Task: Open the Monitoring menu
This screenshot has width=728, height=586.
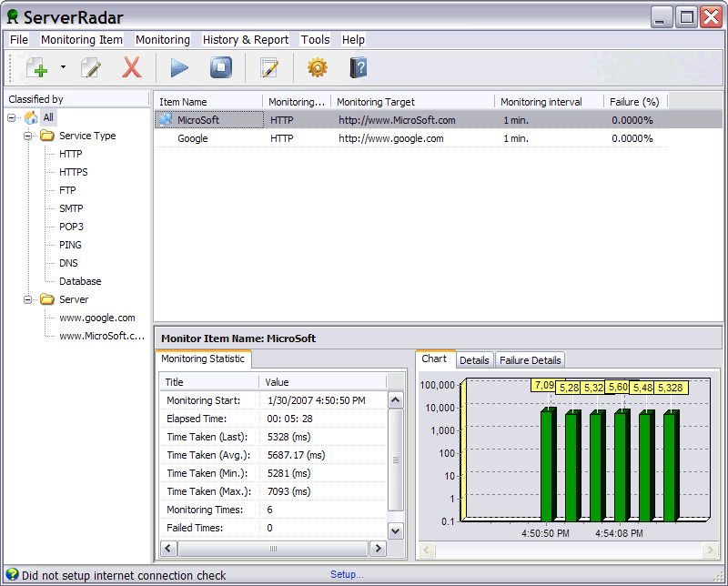Action: point(162,39)
